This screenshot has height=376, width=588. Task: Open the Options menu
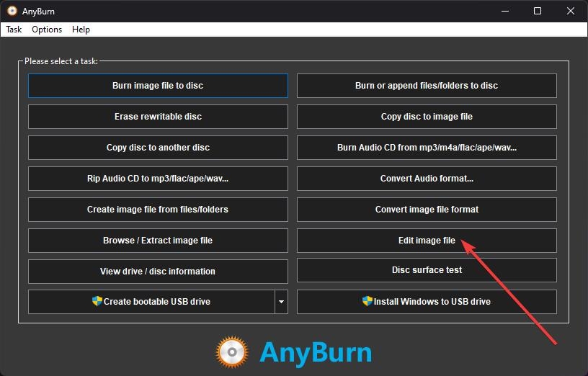[47, 30]
